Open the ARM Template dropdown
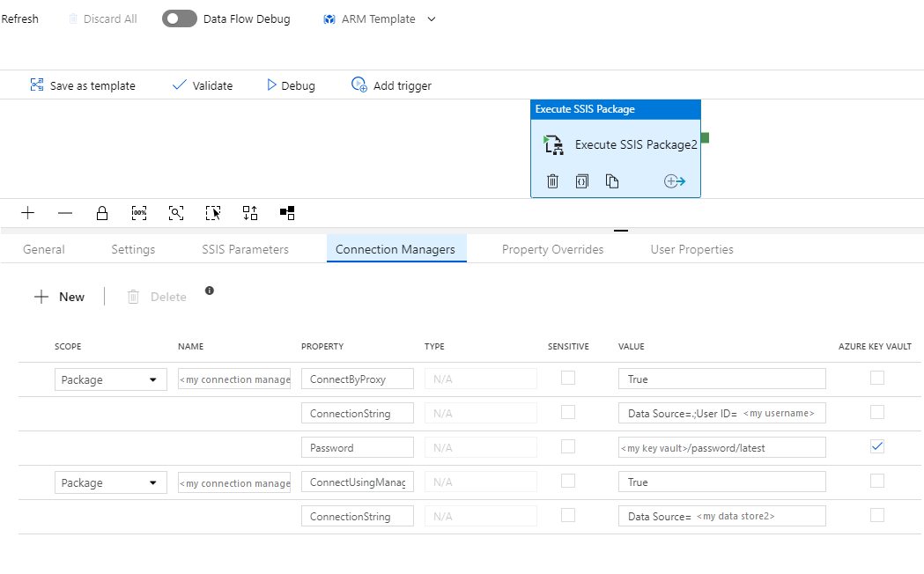The width and height of the screenshot is (924, 574). point(431,18)
